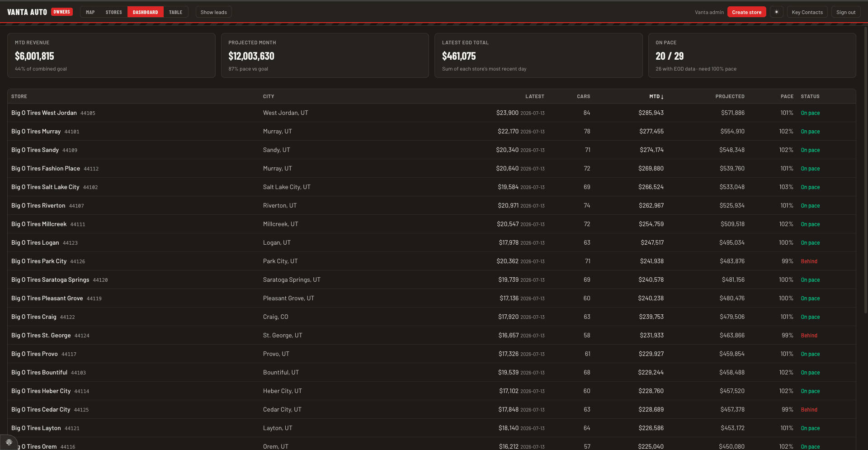
Task: Click the Create store button
Action: [746, 12]
